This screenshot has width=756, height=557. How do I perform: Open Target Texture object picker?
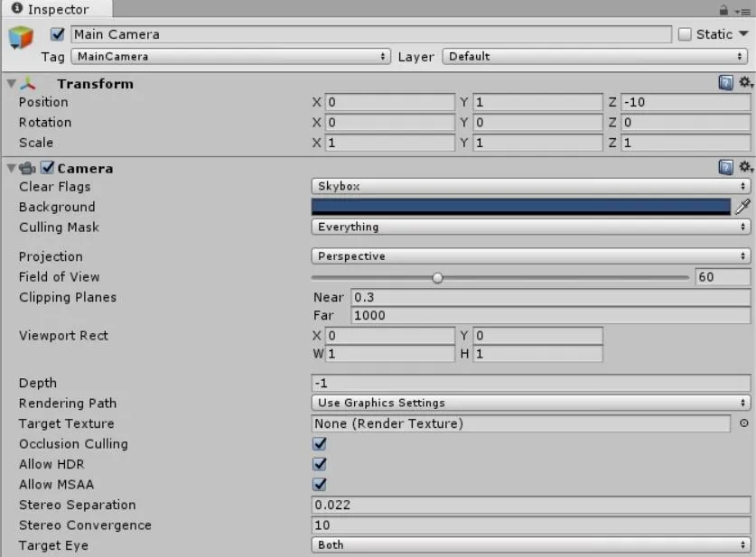click(x=744, y=423)
